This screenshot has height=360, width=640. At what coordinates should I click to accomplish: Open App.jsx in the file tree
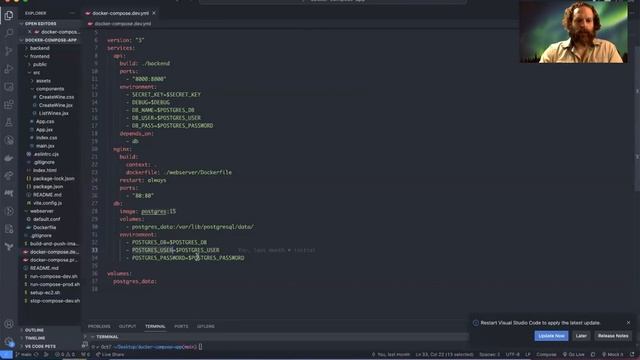(x=44, y=130)
